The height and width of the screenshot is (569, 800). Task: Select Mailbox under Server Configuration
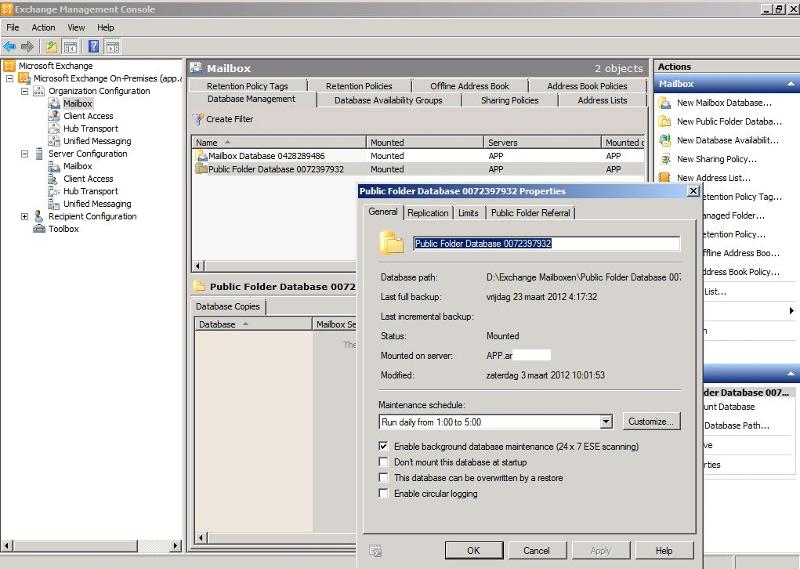click(x=77, y=166)
